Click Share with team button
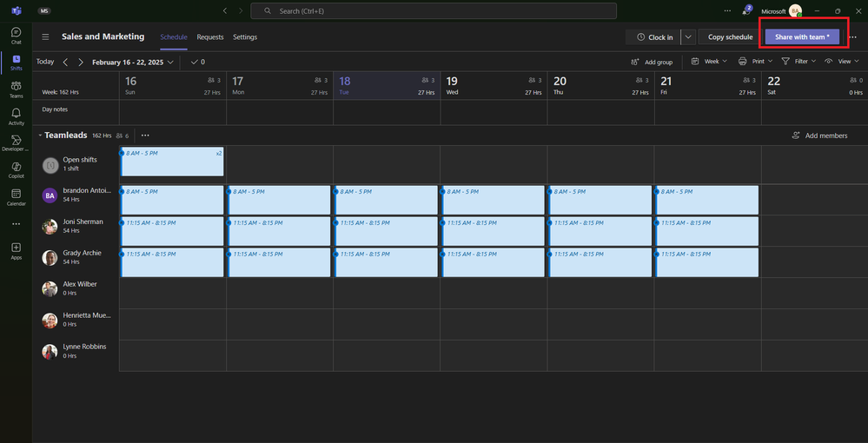The width and height of the screenshot is (868, 443). click(x=802, y=37)
